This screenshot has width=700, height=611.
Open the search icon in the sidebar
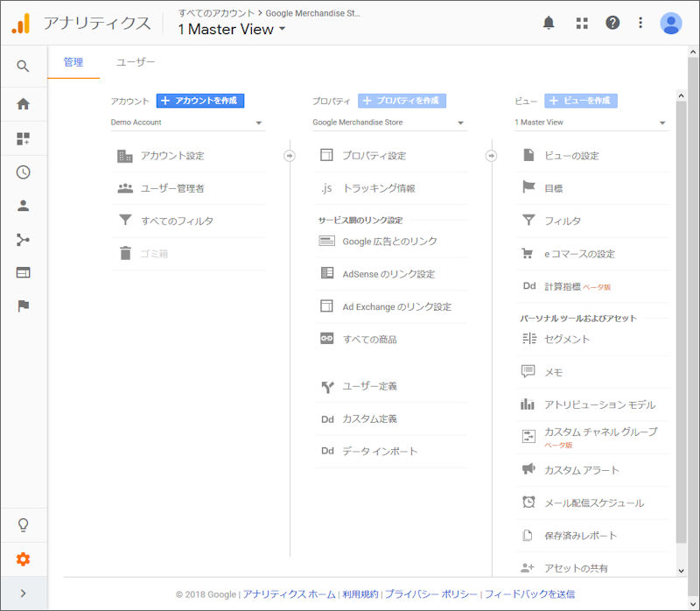pos(24,67)
